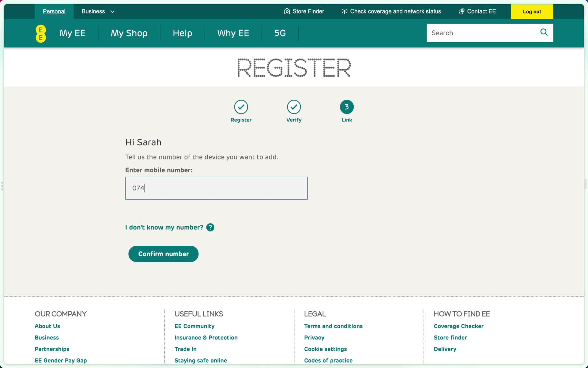Click the LEGAL heading
The height and width of the screenshot is (368, 588).
pyautogui.click(x=315, y=314)
